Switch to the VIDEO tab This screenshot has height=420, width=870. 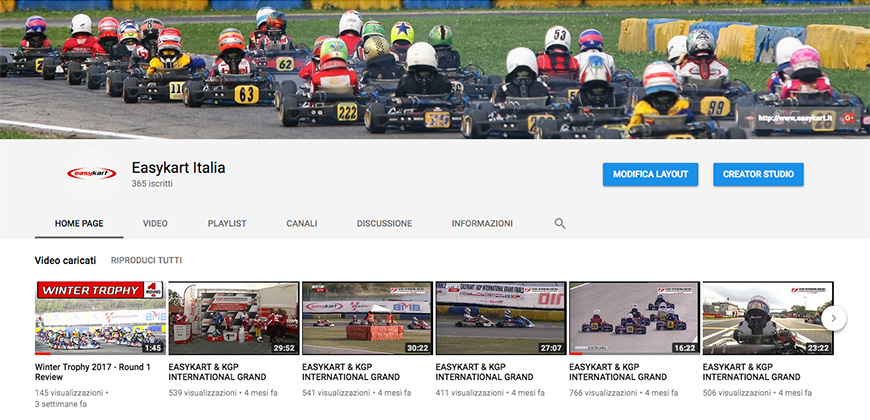155,223
